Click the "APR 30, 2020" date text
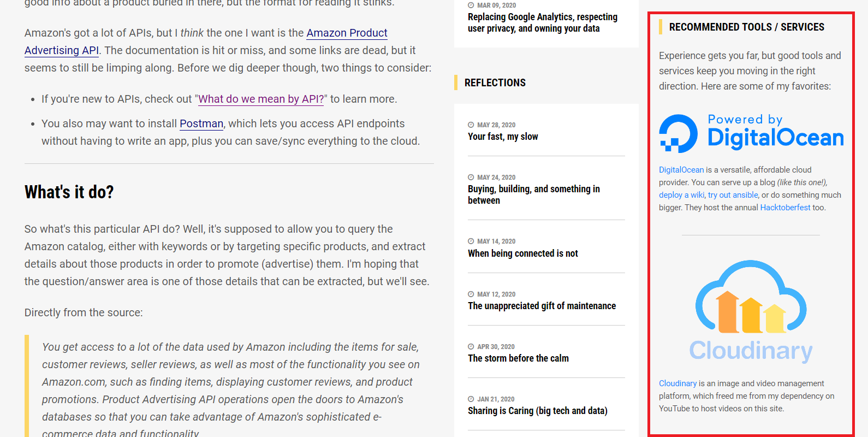Viewport: 868px width, 437px height. coord(496,347)
